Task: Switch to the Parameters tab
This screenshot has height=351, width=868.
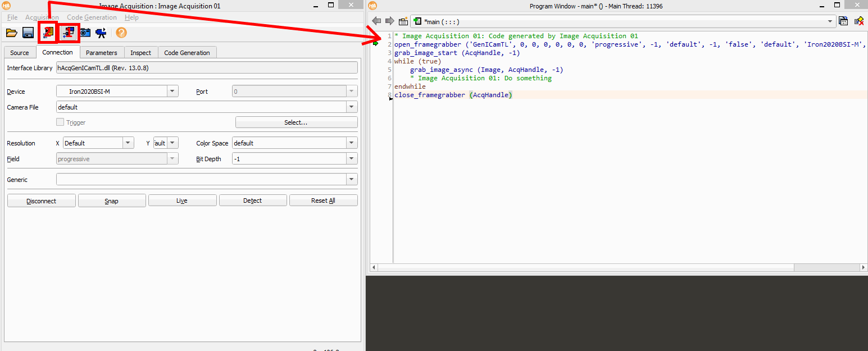Action: click(101, 53)
